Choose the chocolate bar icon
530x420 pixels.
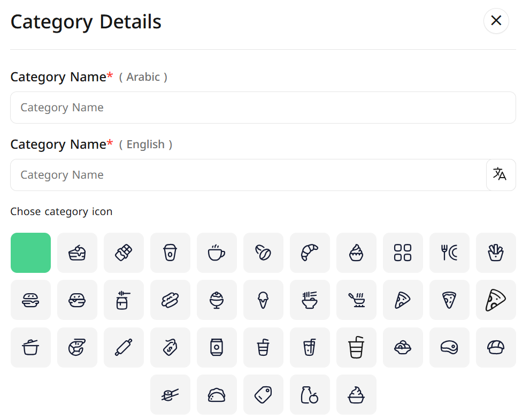pos(124,253)
